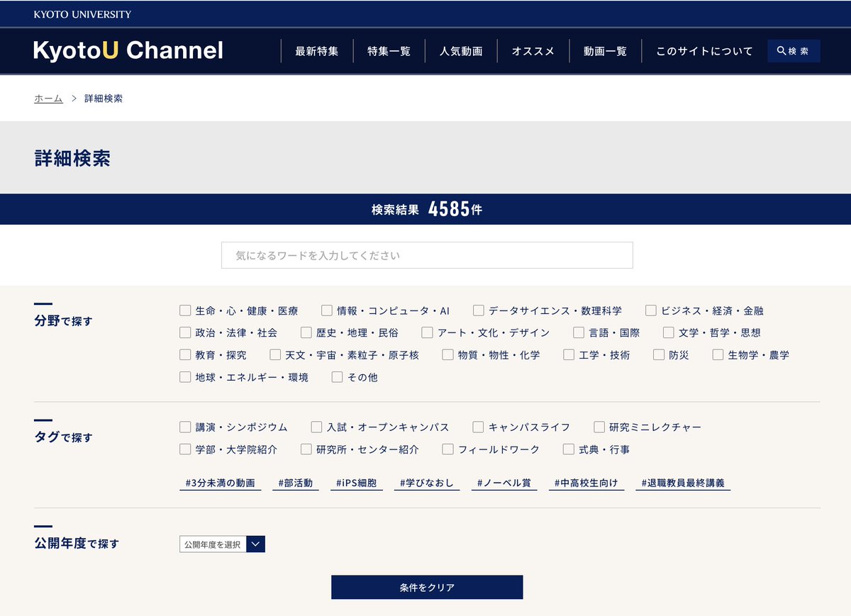Check 講演・シンポジウム tag
This screenshot has width=851, height=616.
tap(185, 427)
